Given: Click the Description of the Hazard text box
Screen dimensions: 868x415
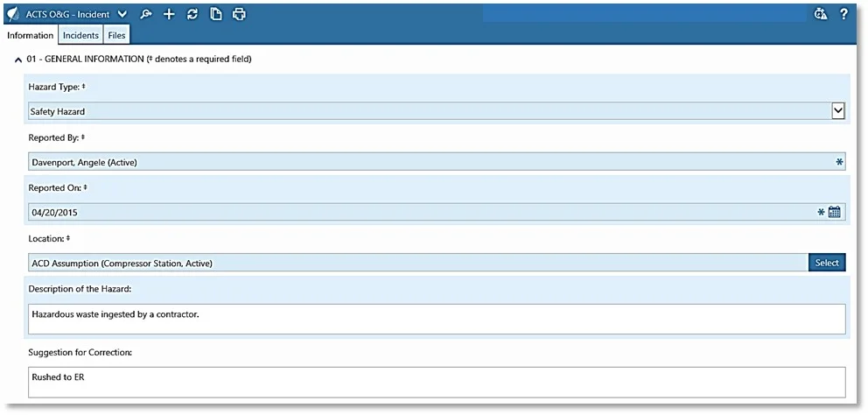Looking at the screenshot, I should [437, 319].
